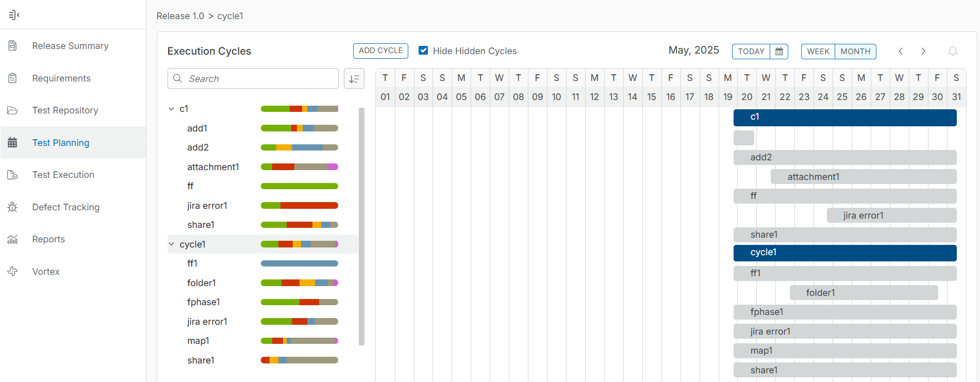This screenshot has height=382, width=980.
Task: Click the calendar date picker icon
Action: tap(779, 52)
